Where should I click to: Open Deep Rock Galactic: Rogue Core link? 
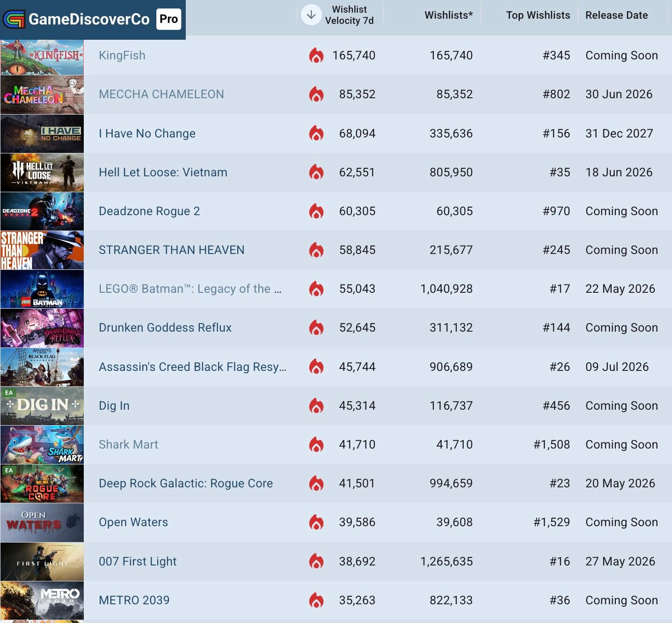(x=186, y=483)
